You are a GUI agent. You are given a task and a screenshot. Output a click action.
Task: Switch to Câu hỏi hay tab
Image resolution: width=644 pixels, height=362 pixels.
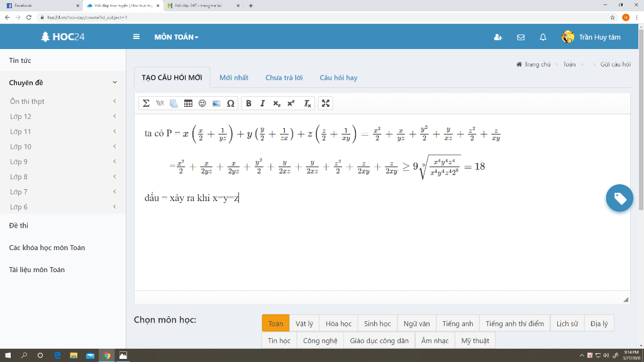click(338, 77)
